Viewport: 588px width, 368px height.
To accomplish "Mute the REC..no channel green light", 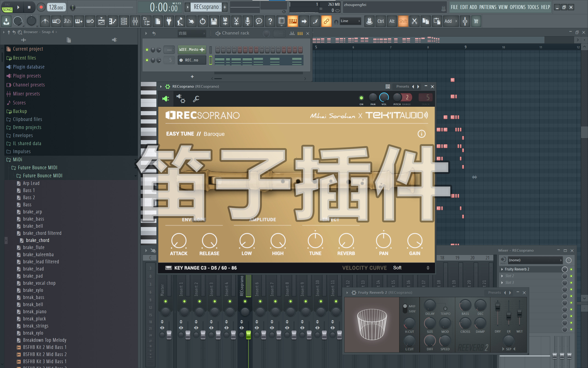I will (x=147, y=60).
